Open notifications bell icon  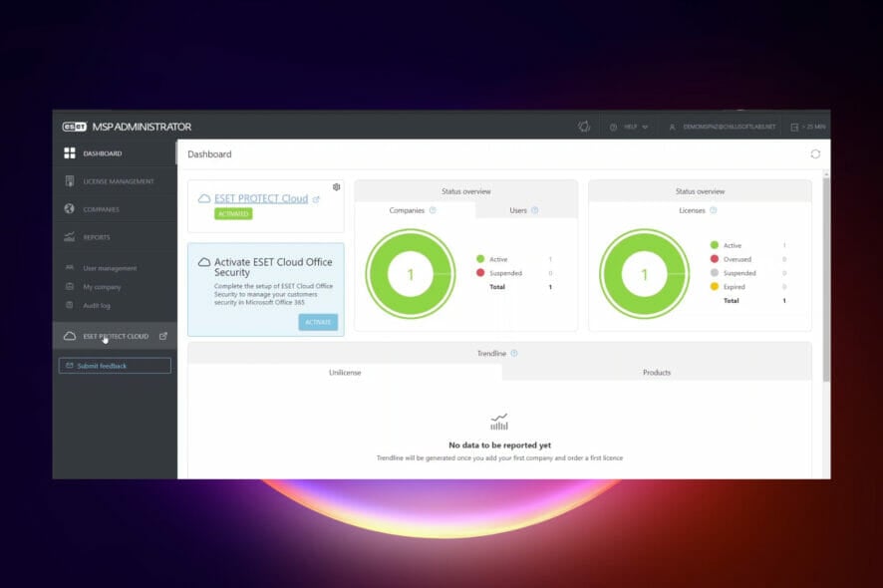point(584,127)
